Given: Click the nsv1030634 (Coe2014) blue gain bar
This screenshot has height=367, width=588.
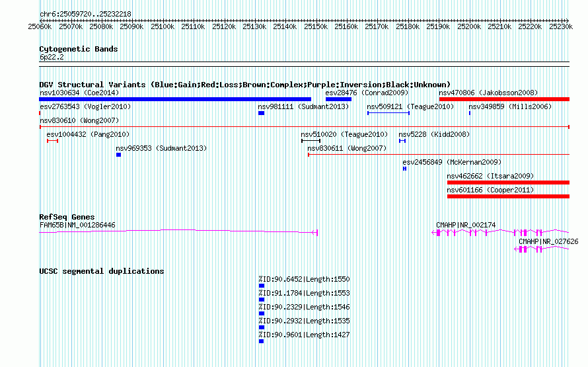Looking at the screenshot, I should click(x=175, y=99).
